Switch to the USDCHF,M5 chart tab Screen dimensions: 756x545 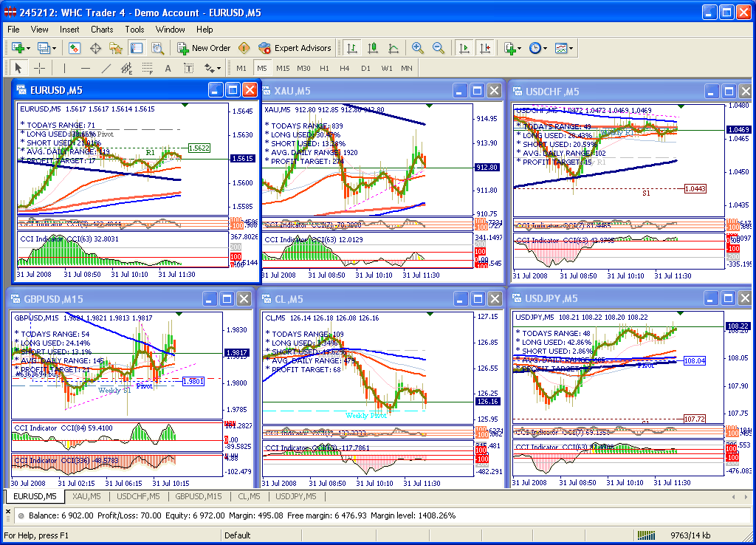(x=138, y=496)
